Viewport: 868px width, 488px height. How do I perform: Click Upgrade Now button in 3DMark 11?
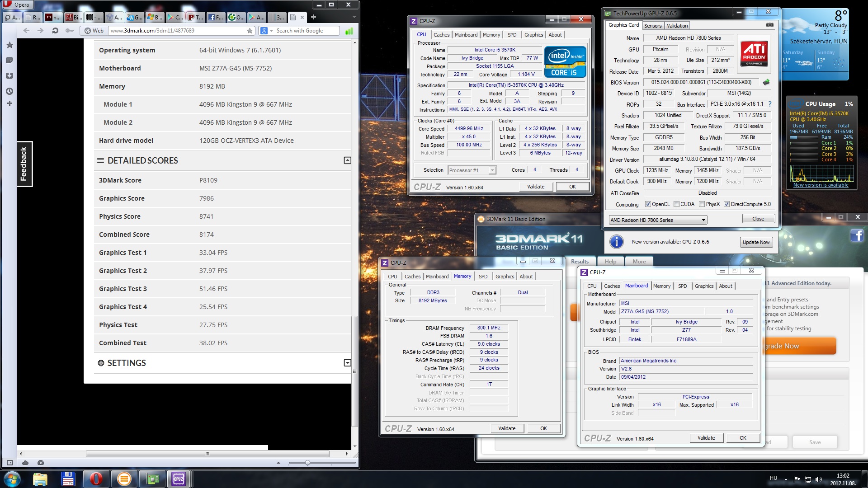click(x=799, y=346)
